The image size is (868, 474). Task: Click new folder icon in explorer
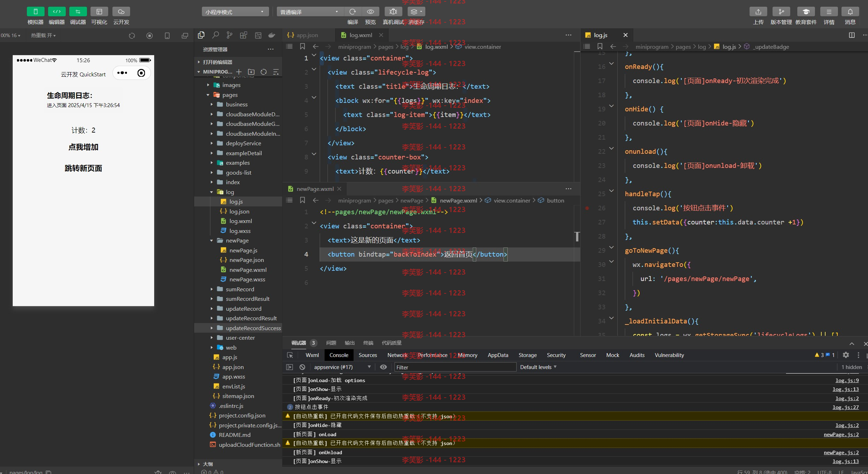(251, 72)
